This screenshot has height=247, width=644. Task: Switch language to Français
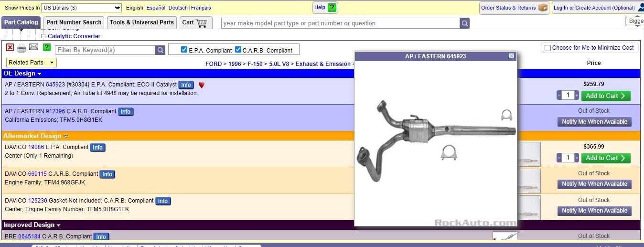(201, 8)
